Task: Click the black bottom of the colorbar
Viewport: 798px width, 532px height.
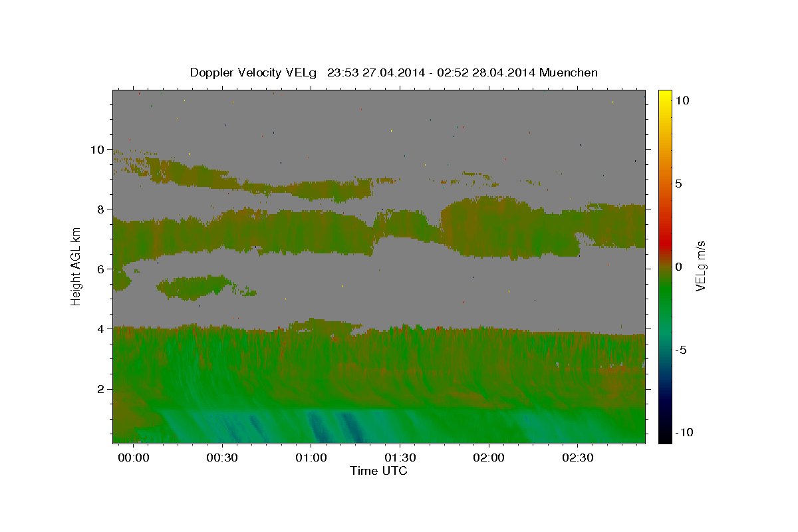Action: point(664,438)
